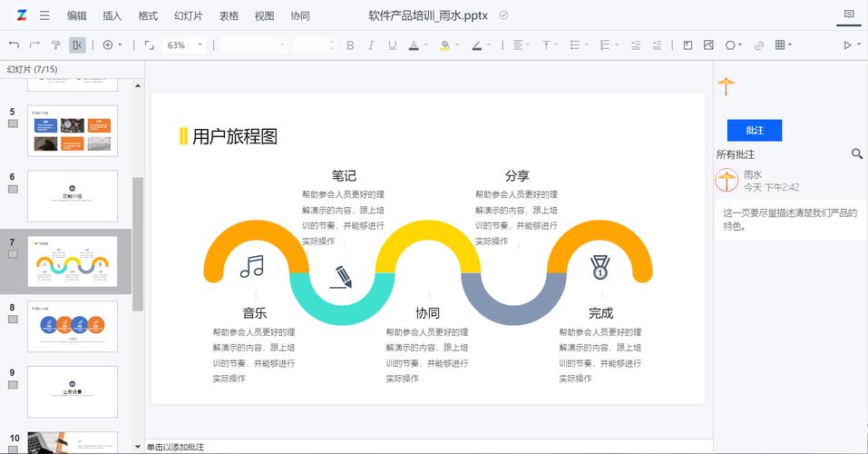Insert an image
The width and height of the screenshot is (868, 454).
coord(708,44)
